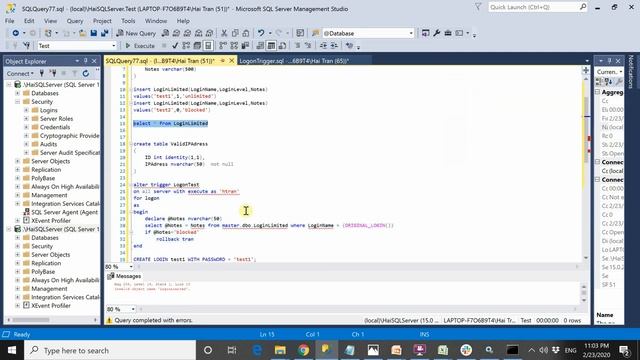Open File Explorer from the taskbar
Screen dimensions: 640x360
pyautogui.click(x=280, y=350)
